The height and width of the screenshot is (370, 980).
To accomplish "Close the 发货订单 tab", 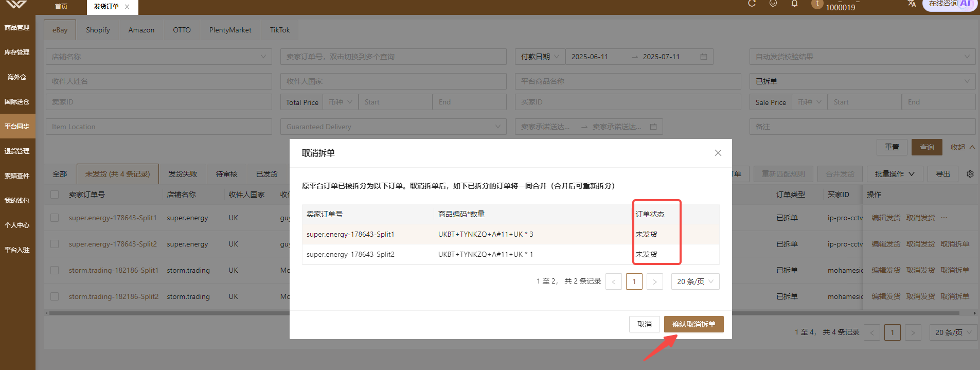I will [x=127, y=7].
